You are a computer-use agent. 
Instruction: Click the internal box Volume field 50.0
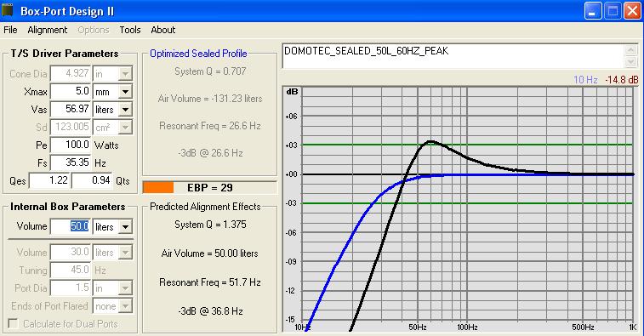71,226
